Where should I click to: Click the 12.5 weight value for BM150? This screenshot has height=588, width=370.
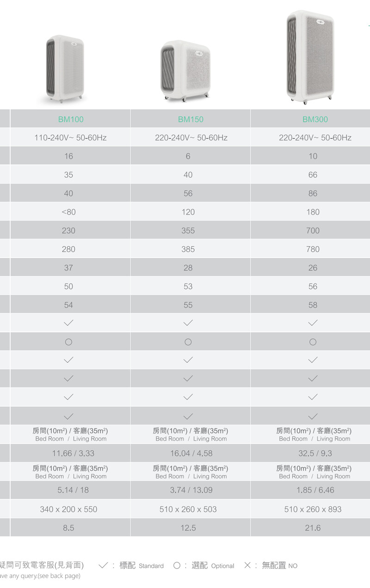188,528
